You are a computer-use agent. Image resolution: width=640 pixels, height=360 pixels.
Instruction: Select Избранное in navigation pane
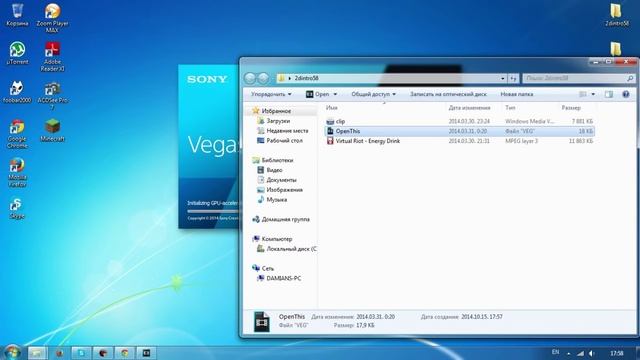click(x=276, y=111)
